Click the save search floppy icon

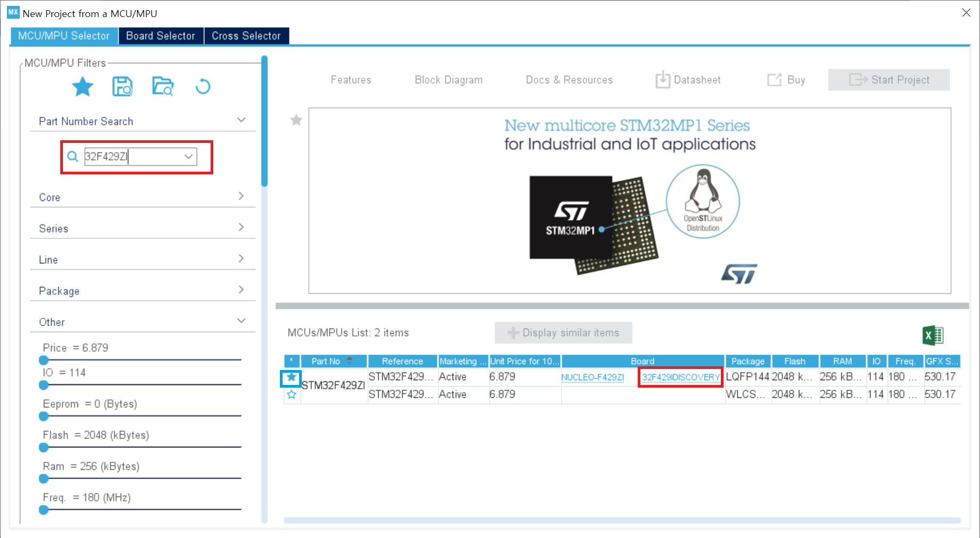[122, 86]
